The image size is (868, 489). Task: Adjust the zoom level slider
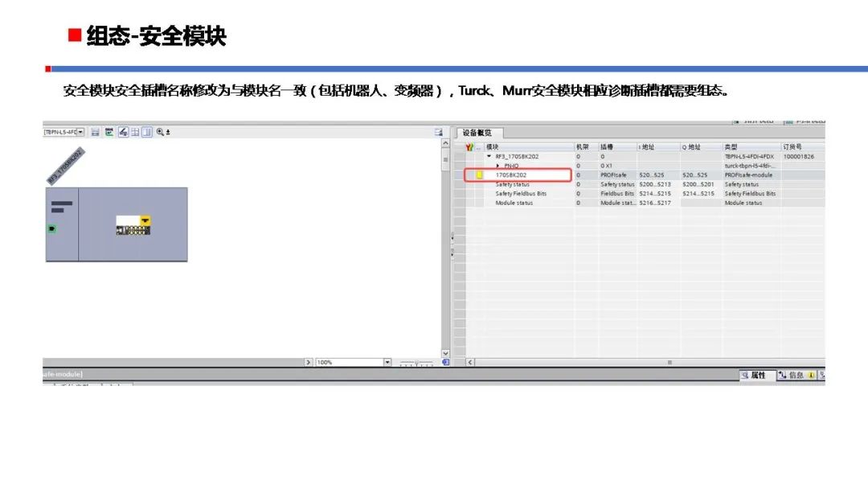coord(415,362)
